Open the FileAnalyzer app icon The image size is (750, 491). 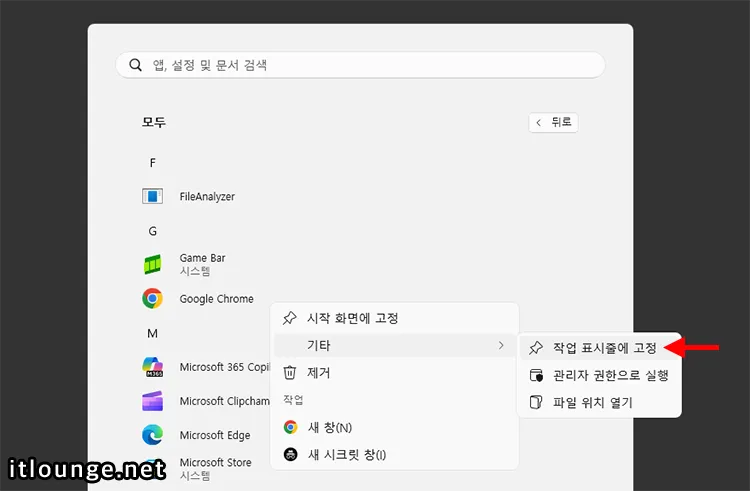pos(153,196)
